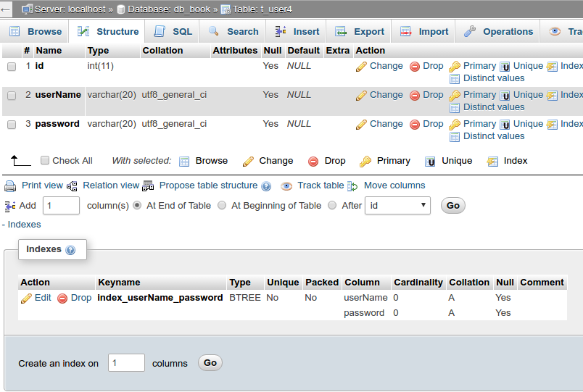This screenshot has width=583, height=392.
Task: Collapse the - Indexes section link
Action: click(22, 225)
